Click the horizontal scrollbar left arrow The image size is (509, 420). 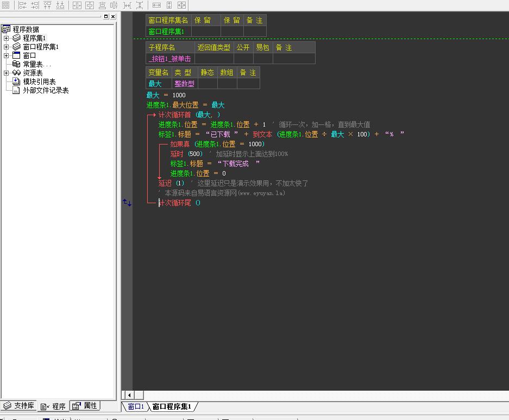tap(129, 395)
